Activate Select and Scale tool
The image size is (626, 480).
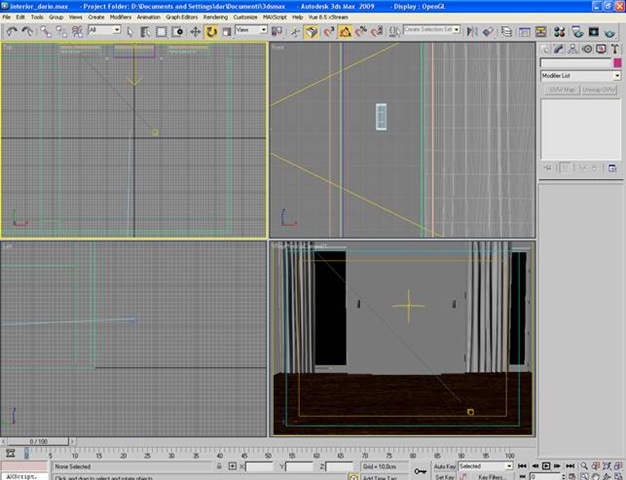tap(226, 32)
